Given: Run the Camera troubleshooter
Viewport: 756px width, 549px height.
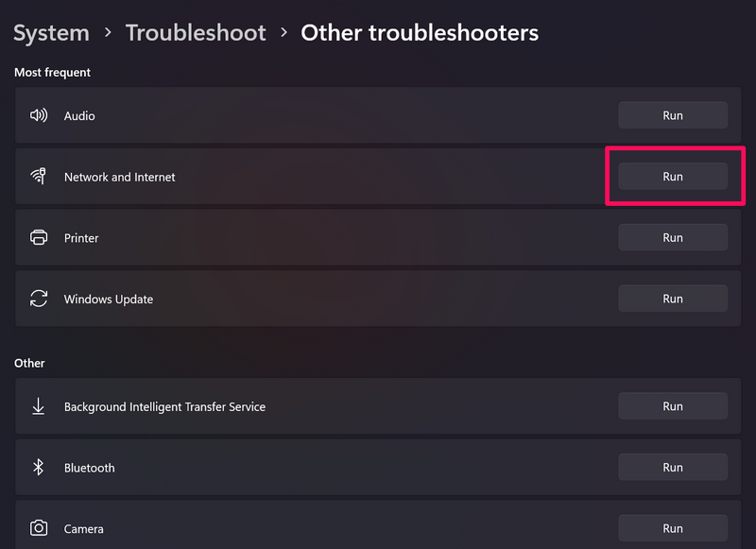Looking at the screenshot, I should [x=673, y=527].
